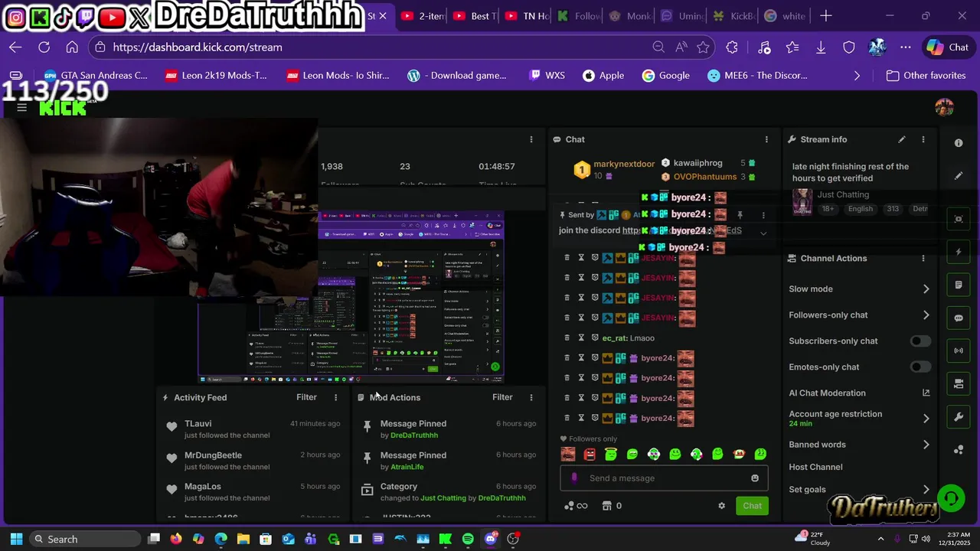
Task: Switch to the TN Ho YouTube tab
Action: point(525,16)
